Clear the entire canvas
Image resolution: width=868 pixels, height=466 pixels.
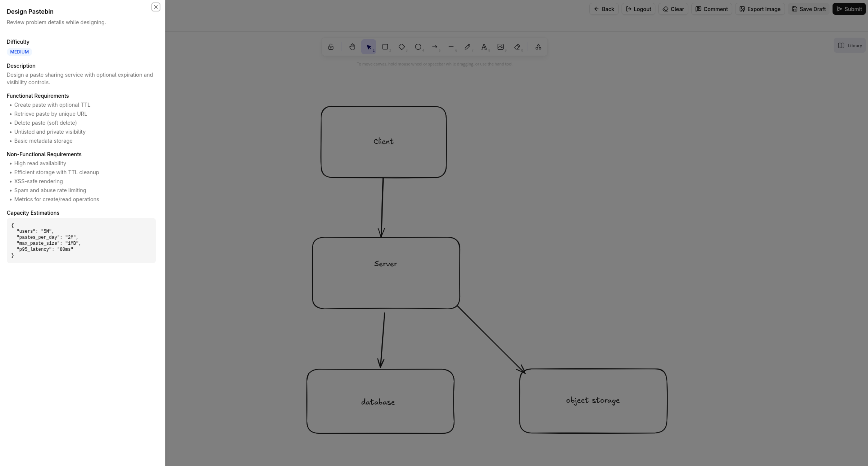pos(673,9)
